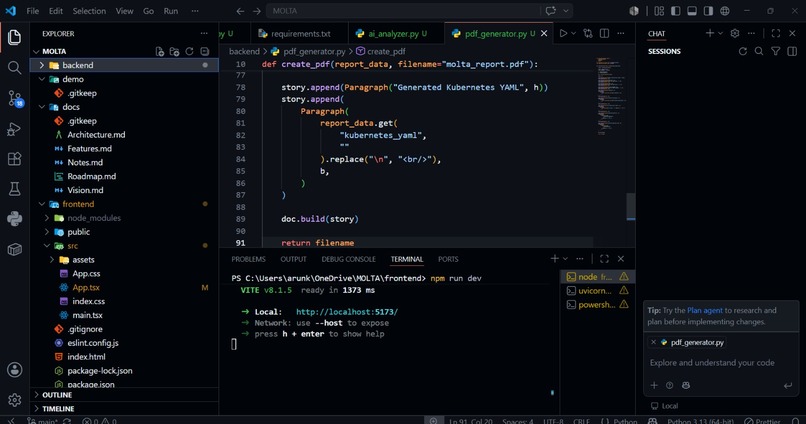The width and height of the screenshot is (806, 424).
Task: Expand the TIMELINE section
Action: [x=125, y=409]
